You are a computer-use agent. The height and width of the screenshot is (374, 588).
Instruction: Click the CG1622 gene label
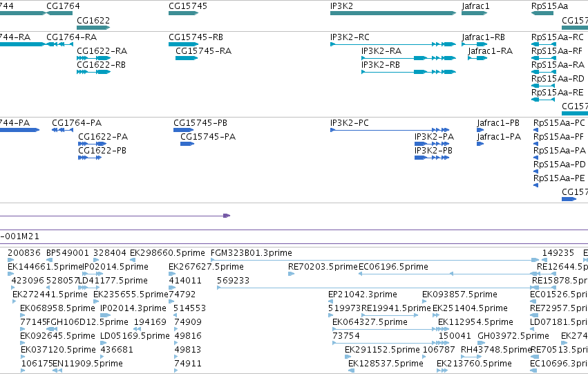click(93, 20)
